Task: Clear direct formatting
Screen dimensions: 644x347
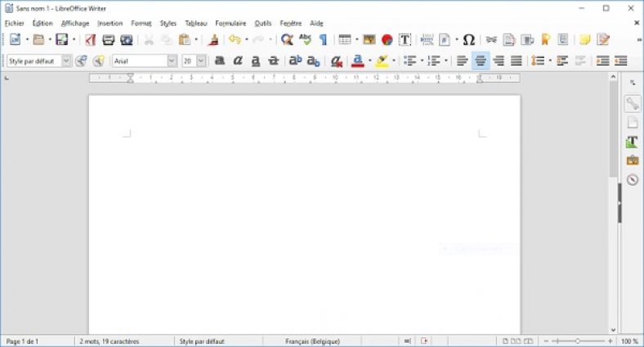Action: click(x=337, y=61)
